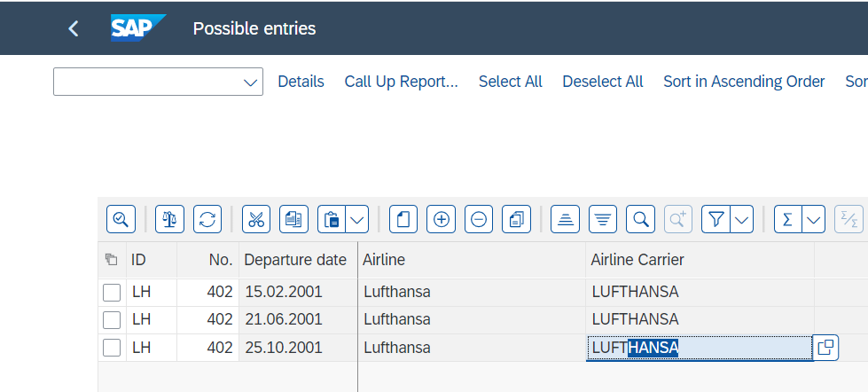The image size is (868, 392).
Task: Click the Back arrow next to SAP logo
Action: point(73,28)
